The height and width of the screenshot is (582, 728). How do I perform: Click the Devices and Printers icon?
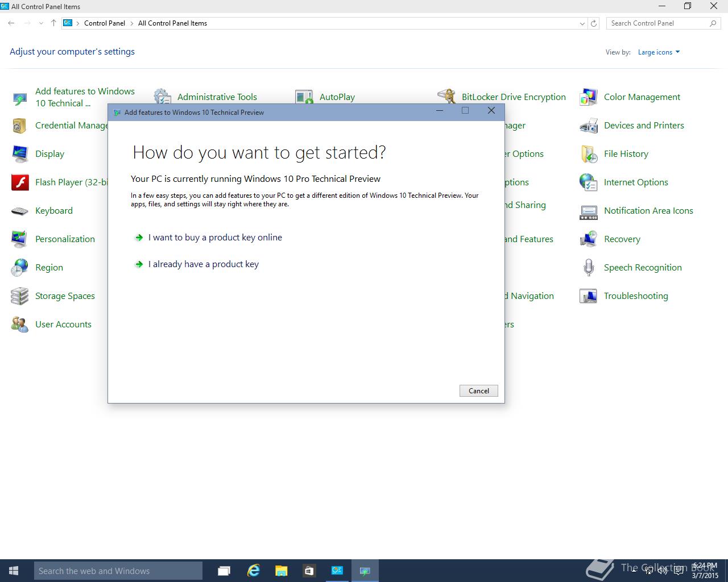589,126
